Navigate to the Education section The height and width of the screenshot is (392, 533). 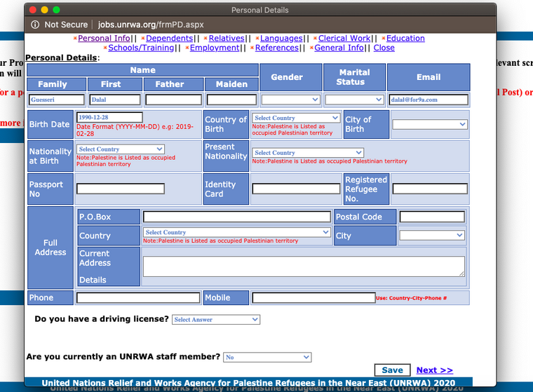[x=405, y=39]
